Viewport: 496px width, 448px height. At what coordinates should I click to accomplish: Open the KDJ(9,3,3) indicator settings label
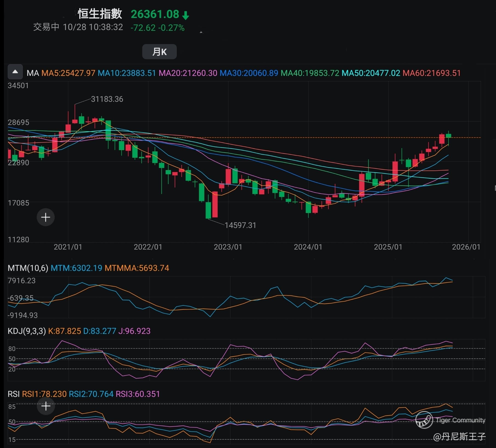click(x=27, y=331)
